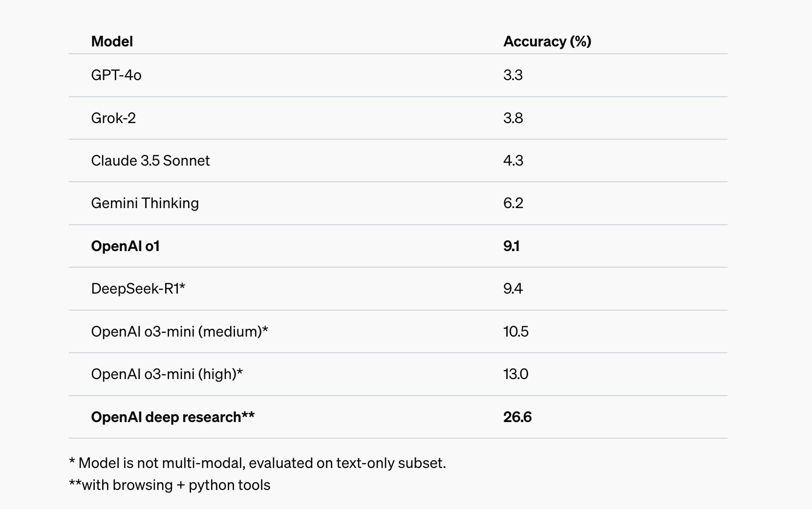Screen dimensions: 812x509
Task: Click the 13.0 accuracy value
Action: 516,374
